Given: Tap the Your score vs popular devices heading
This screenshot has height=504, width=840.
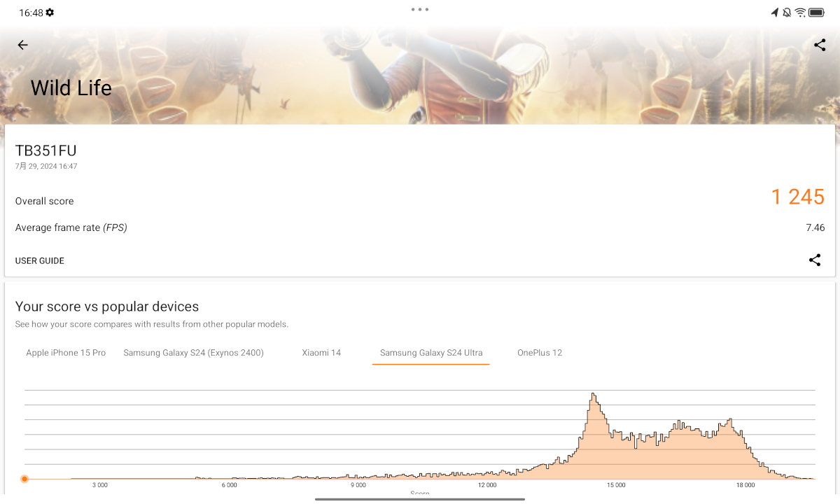Looking at the screenshot, I should click(x=107, y=307).
